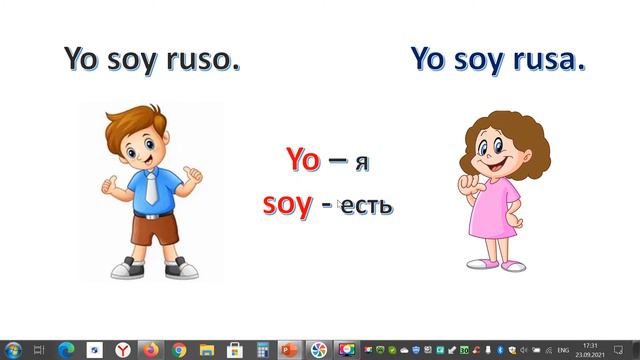Open Google Chrome from the taskbar
This screenshot has width=640, height=360.
pyautogui.click(x=179, y=350)
